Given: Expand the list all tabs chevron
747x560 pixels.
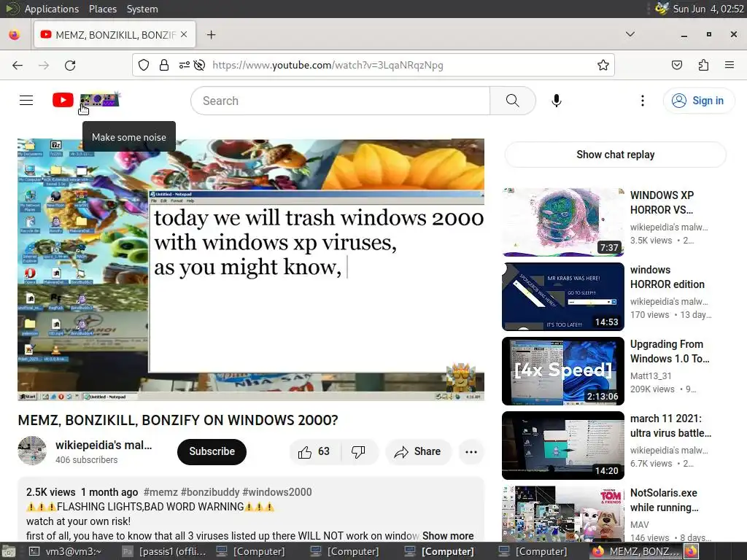Looking at the screenshot, I should (x=630, y=34).
